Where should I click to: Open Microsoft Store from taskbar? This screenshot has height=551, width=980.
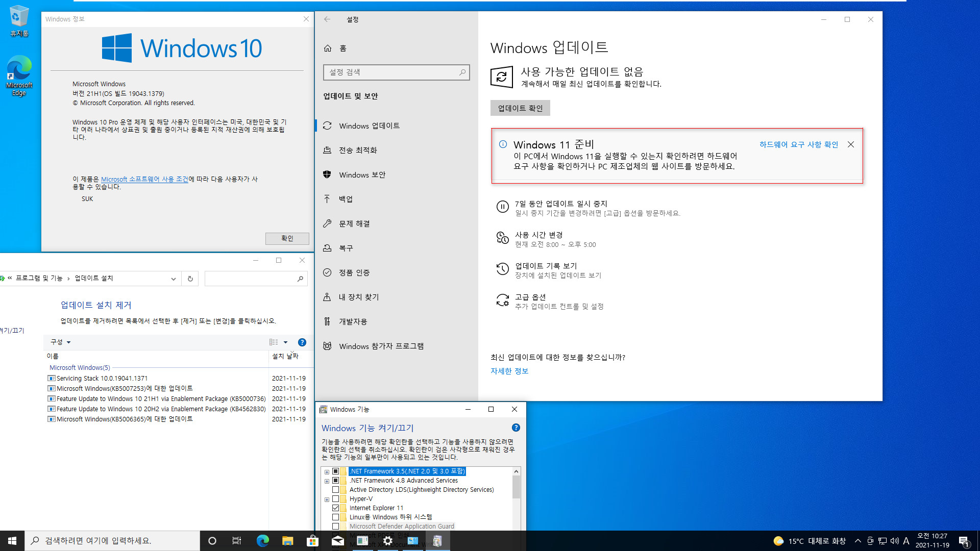click(x=312, y=541)
